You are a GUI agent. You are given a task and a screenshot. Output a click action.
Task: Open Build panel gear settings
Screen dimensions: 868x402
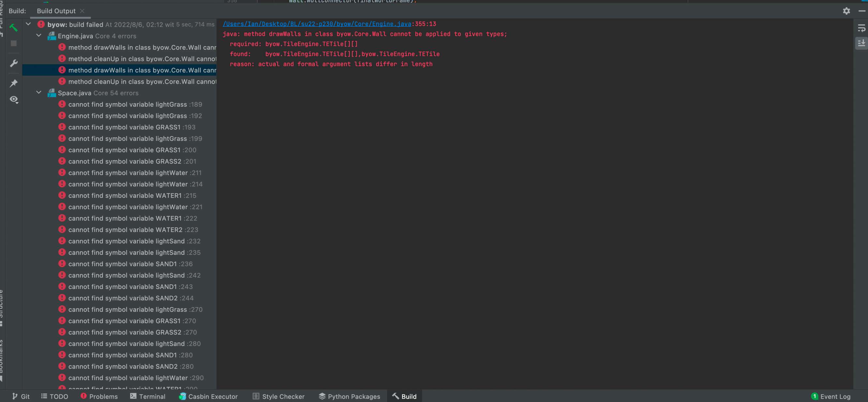point(846,11)
